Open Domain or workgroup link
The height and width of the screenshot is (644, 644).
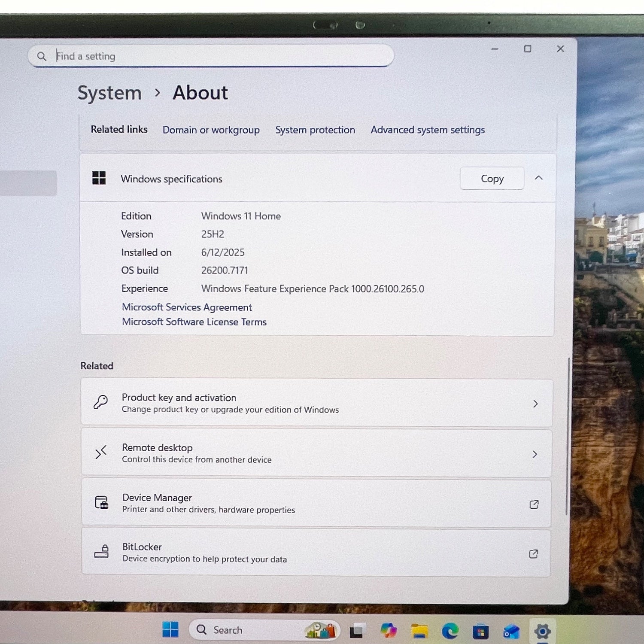(x=211, y=130)
